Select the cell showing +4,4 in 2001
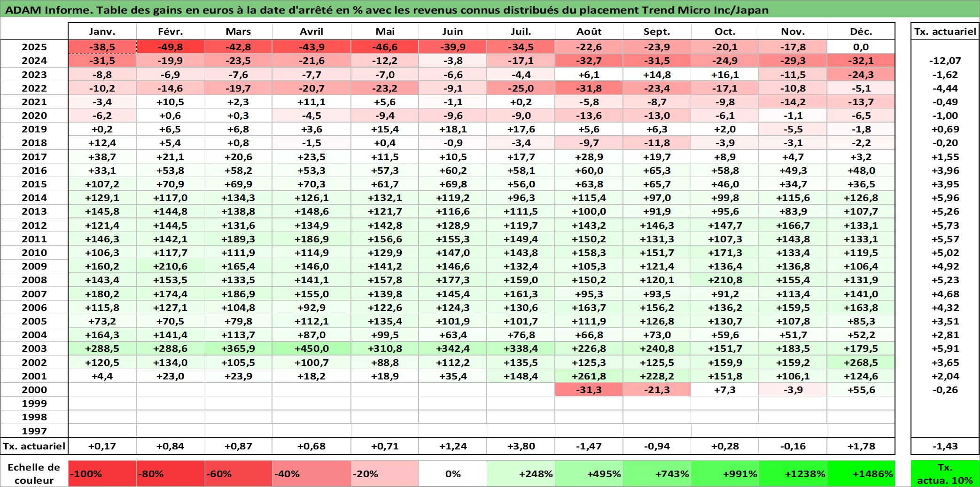 click(x=102, y=376)
